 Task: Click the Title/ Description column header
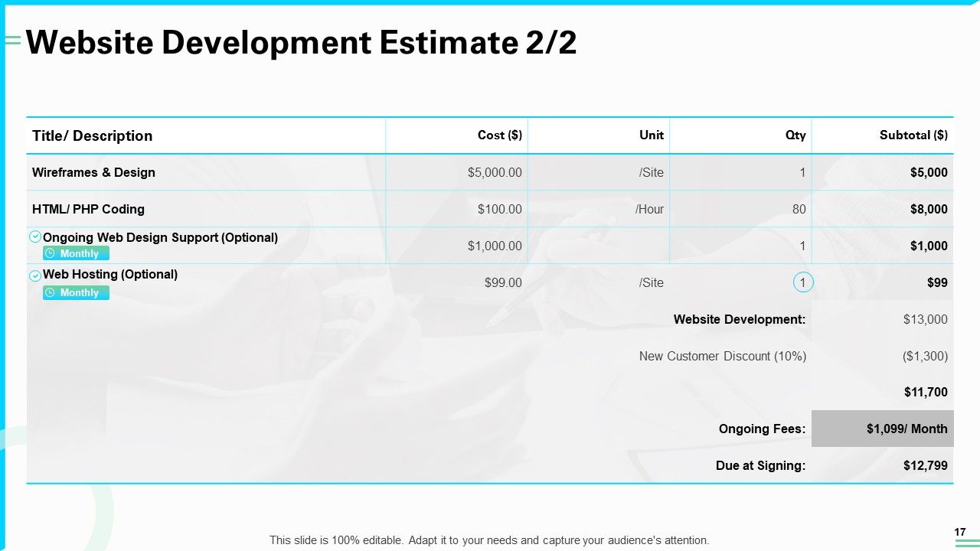point(92,135)
